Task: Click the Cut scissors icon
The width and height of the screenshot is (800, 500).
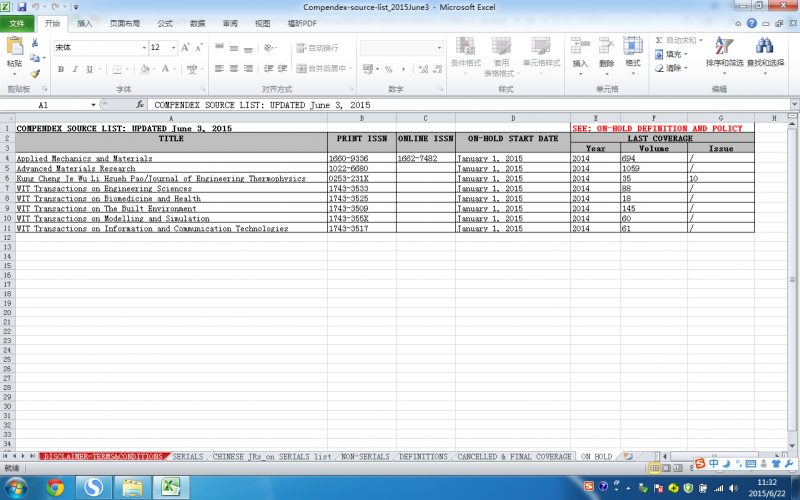Action: (x=35, y=43)
